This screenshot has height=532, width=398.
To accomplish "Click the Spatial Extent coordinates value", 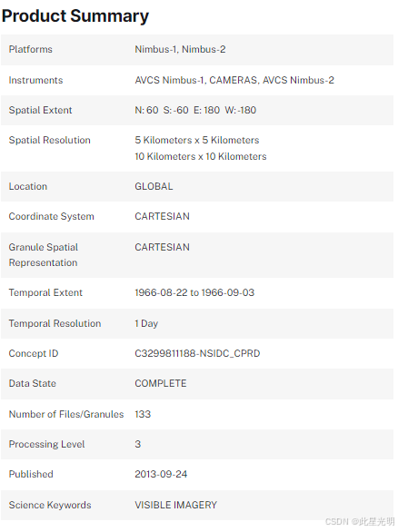I will (195, 110).
